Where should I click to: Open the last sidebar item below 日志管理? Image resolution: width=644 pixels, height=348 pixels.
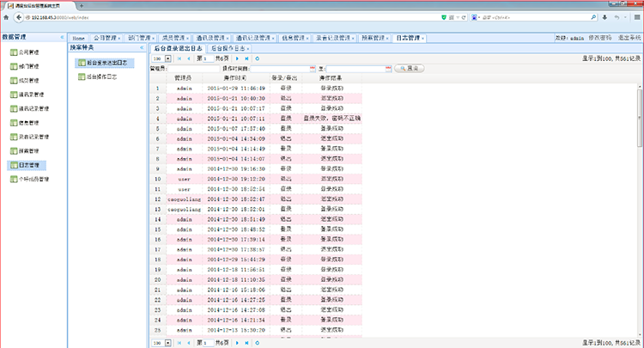pyautogui.click(x=29, y=179)
